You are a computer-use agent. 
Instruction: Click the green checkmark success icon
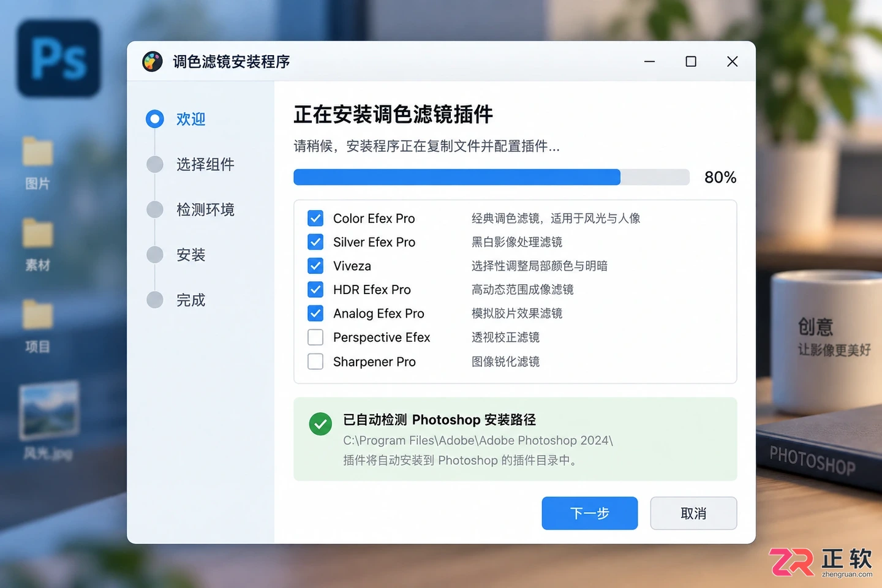tap(320, 424)
